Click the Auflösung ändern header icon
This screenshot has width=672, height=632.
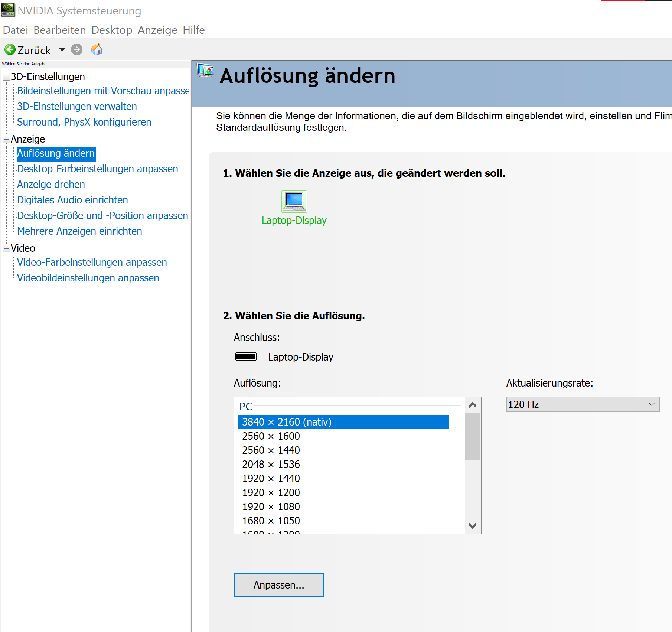point(205,70)
